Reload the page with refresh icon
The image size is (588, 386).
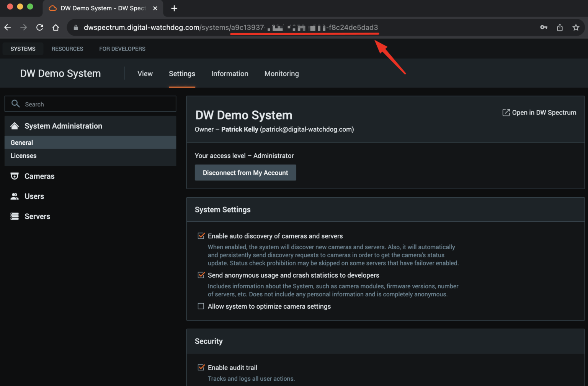40,28
